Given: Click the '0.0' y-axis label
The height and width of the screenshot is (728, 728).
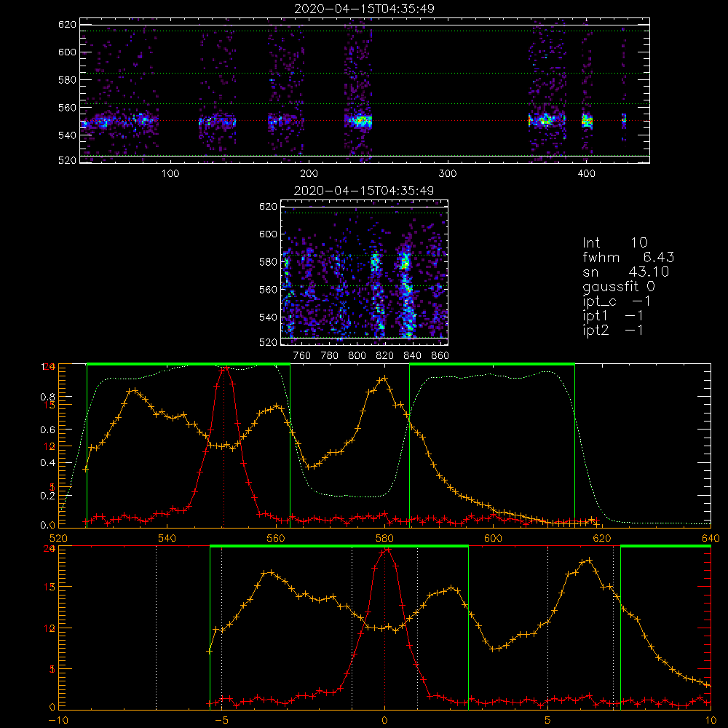Looking at the screenshot, I should click(x=47, y=526).
